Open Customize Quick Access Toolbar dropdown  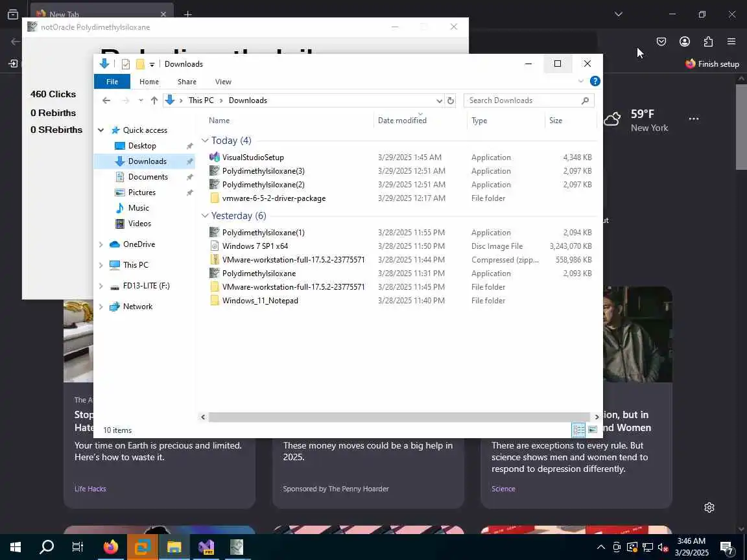pos(152,64)
